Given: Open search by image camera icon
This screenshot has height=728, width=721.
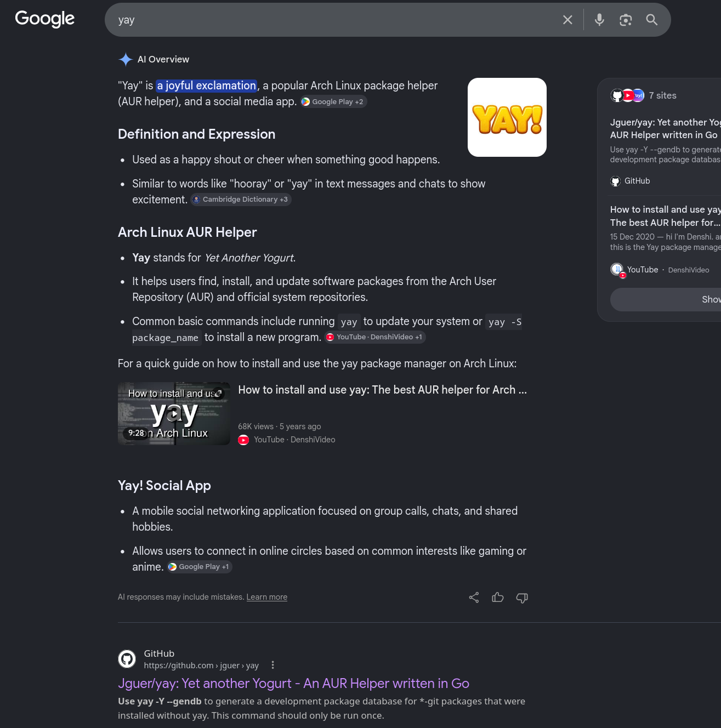Looking at the screenshot, I should pos(626,20).
